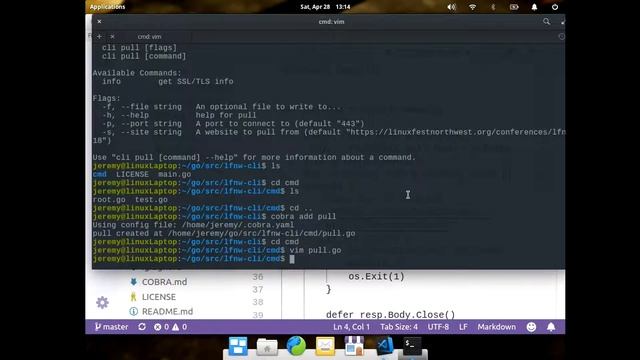Click the master git branch indicator
Image resolution: width=640 pixels, height=360 pixels.
111,327
